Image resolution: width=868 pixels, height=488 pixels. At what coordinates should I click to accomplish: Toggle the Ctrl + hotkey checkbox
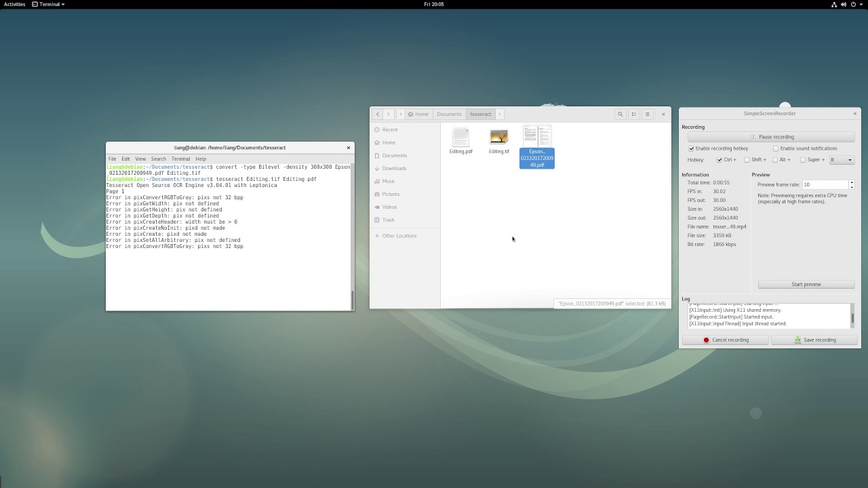tap(719, 160)
